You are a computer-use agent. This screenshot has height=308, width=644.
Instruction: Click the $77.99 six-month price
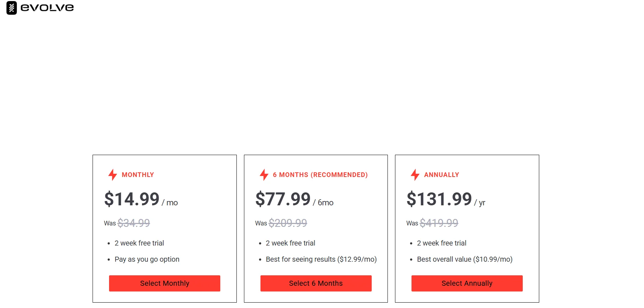coord(283,199)
